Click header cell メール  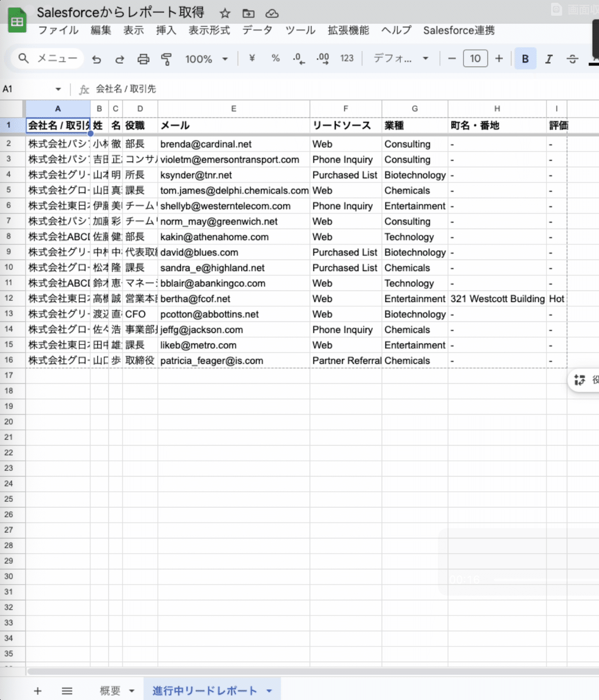tap(234, 125)
